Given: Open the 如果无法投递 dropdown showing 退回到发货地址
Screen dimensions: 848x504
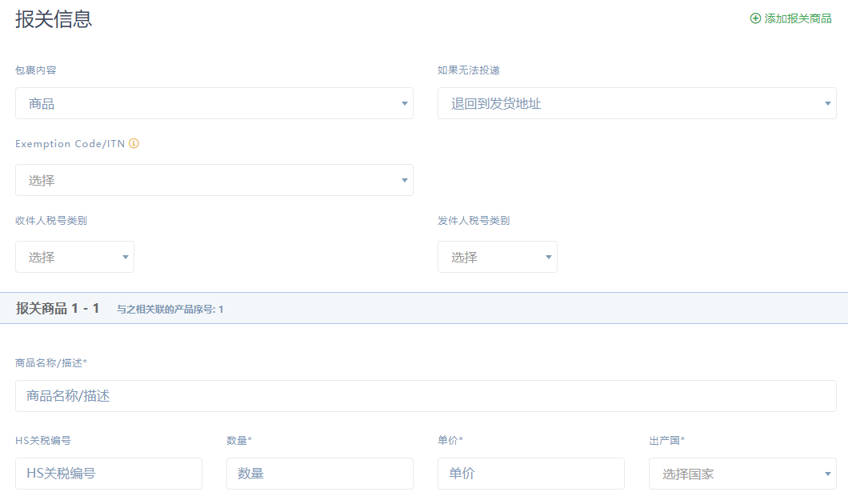Looking at the screenshot, I should tap(637, 103).
